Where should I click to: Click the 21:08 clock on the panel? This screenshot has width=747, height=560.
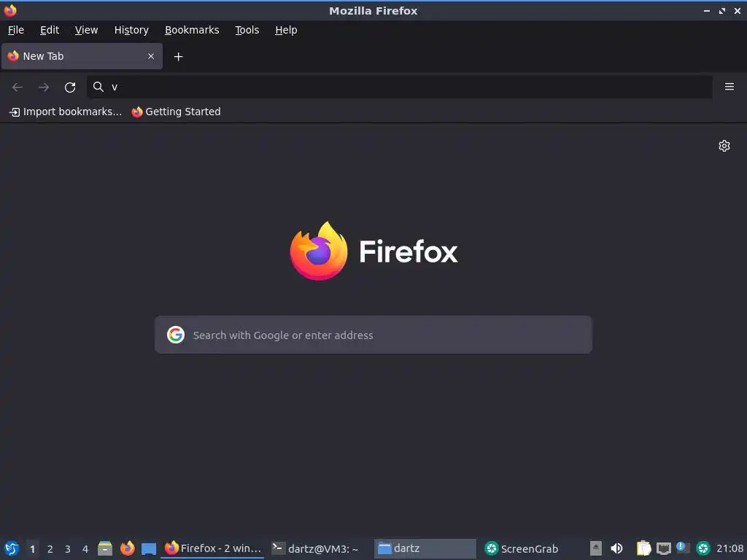click(x=729, y=548)
